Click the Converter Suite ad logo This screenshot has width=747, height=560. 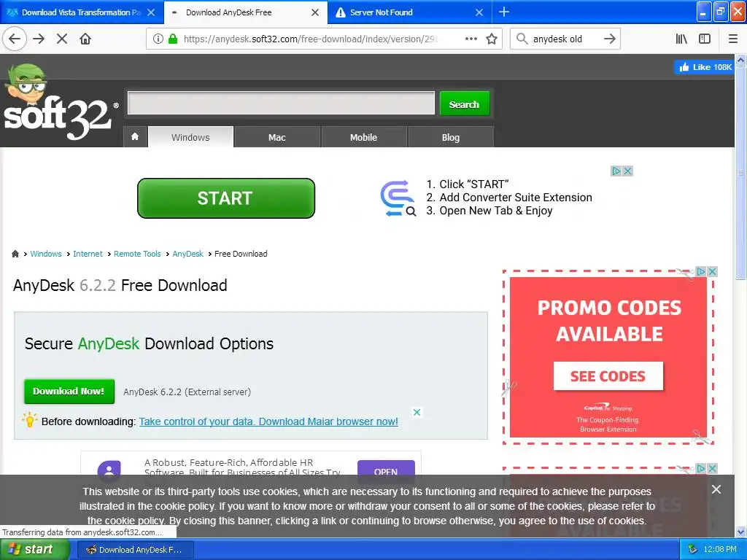[x=398, y=198]
